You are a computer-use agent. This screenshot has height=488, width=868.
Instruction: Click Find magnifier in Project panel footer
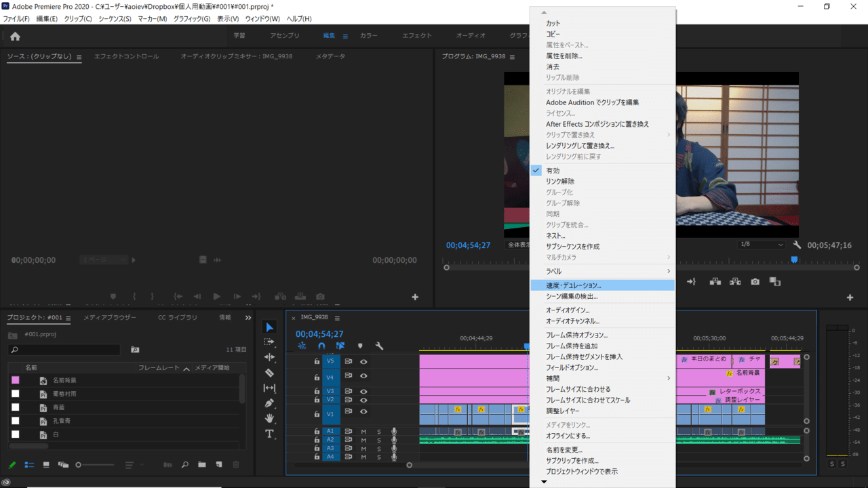tap(184, 465)
